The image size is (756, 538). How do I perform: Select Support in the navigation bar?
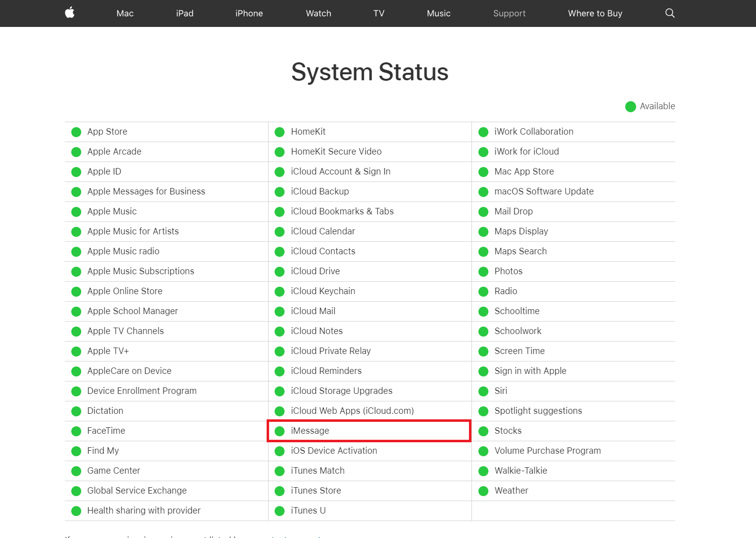click(509, 13)
